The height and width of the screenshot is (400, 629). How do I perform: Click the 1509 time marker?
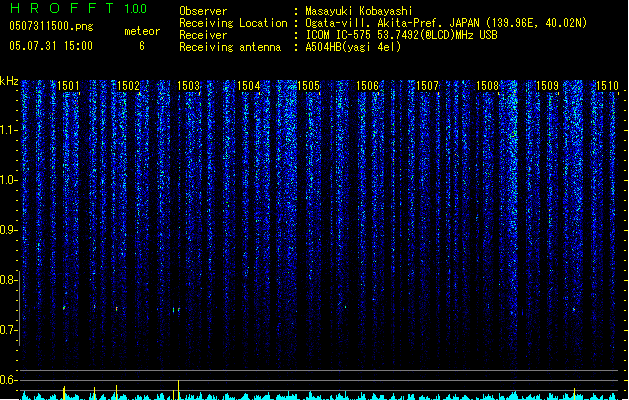(547, 86)
